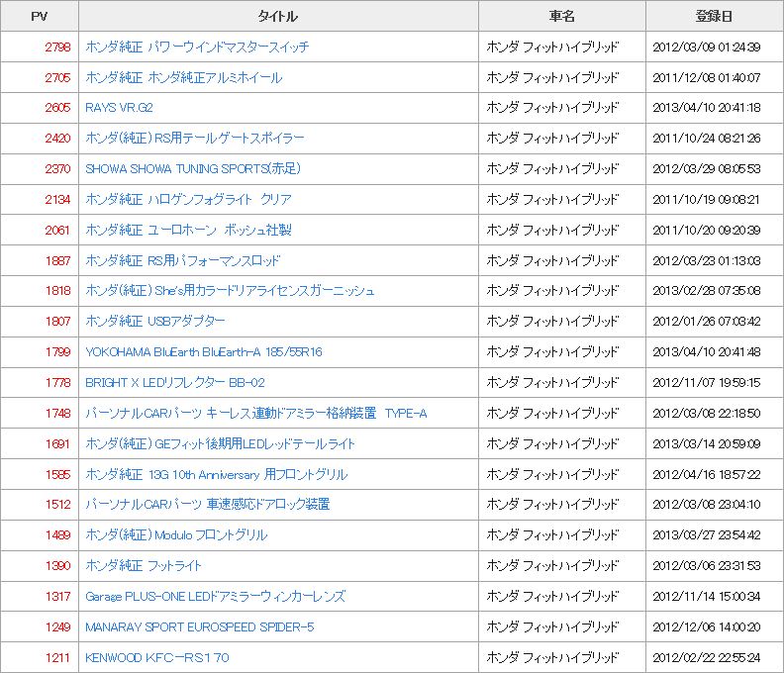Screen dimensions: 784x673
Task: Select PV value 1585
Action: [57, 474]
